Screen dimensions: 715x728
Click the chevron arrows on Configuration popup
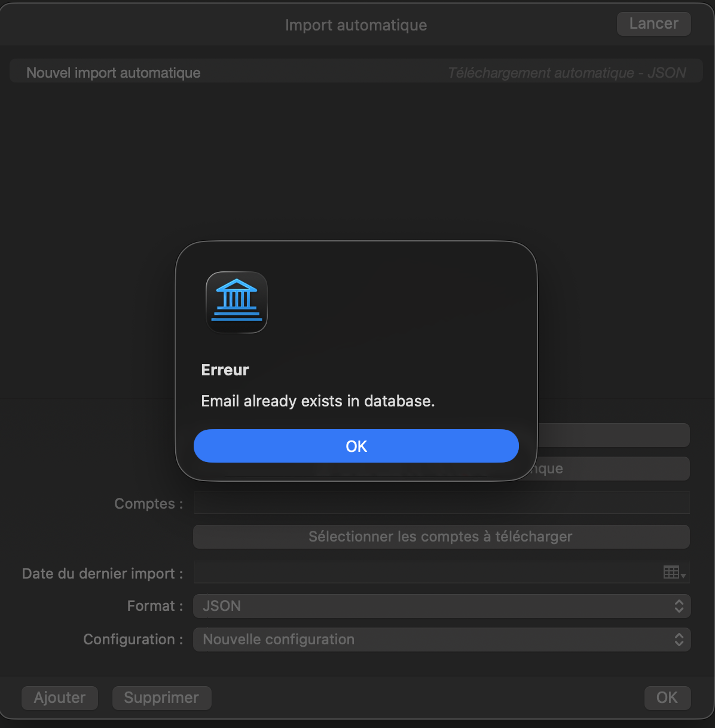[x=679, y=640]
